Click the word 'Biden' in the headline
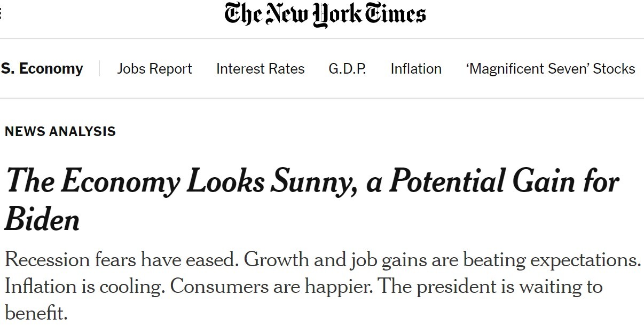This screenshot has width=644, height=326. point(42,219)
